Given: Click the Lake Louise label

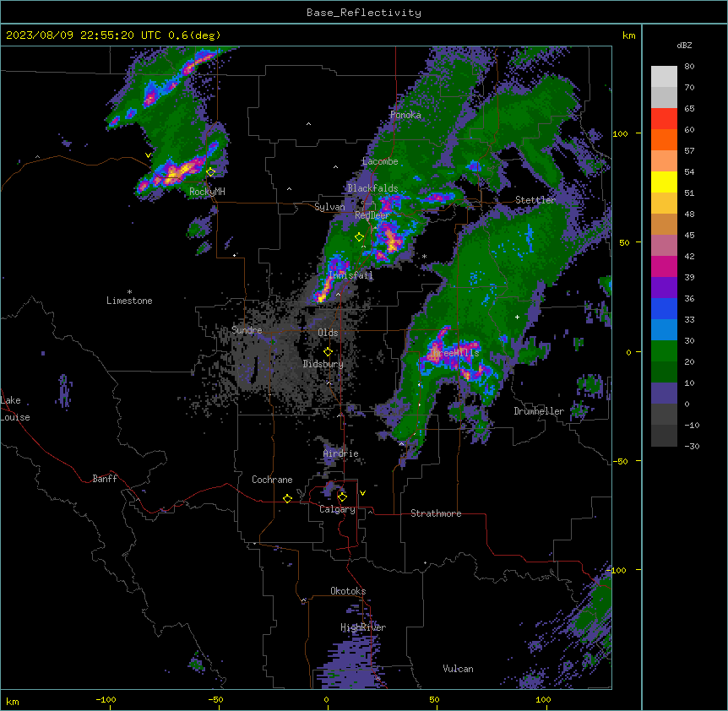Looking at the screenshot, I should [15, 409].
